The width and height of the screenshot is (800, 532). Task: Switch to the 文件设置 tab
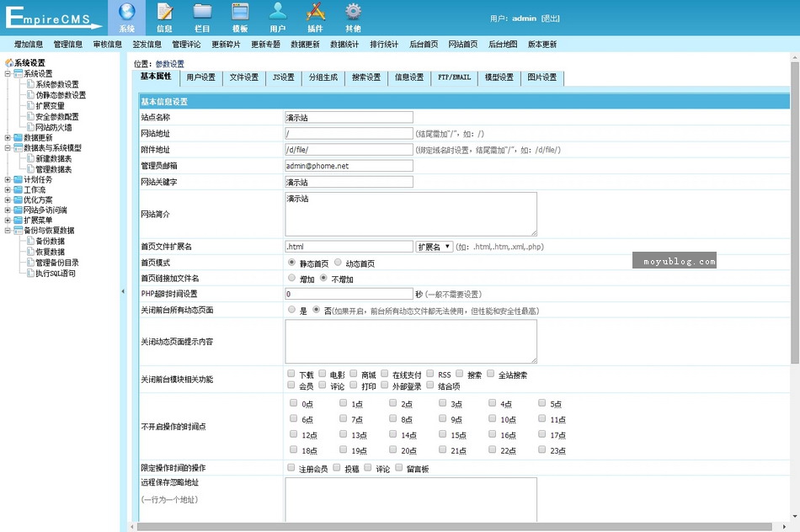click(x=244, y=77)
